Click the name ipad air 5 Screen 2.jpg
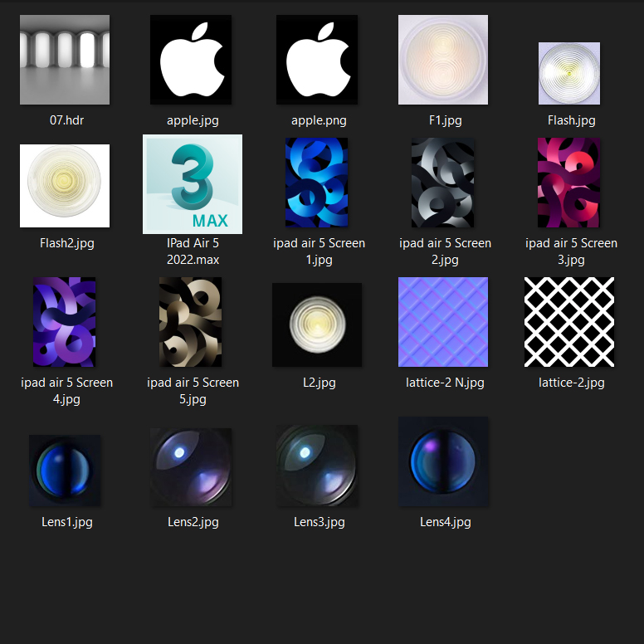The width and height of the screenshot is (644, 644). tap(445, 251)
